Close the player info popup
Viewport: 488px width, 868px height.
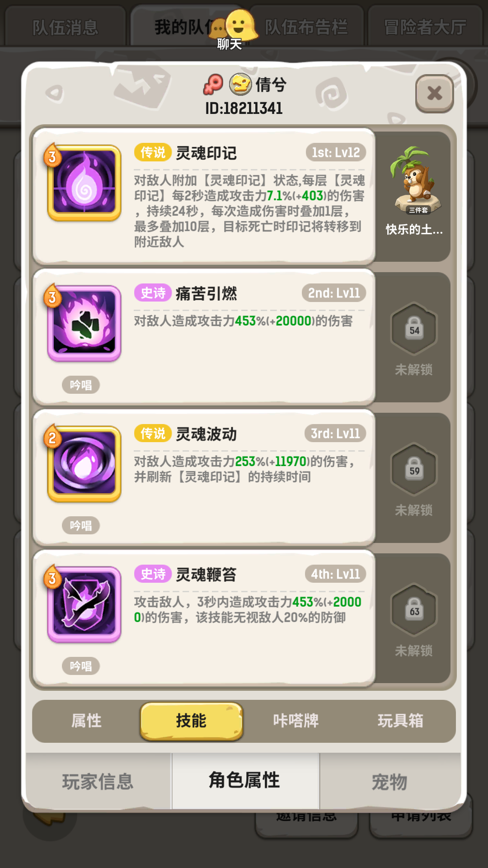(434, 94)
